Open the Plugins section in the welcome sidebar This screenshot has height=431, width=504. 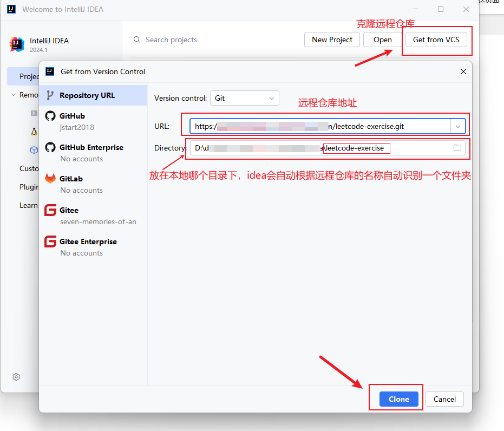coord(29,187)
